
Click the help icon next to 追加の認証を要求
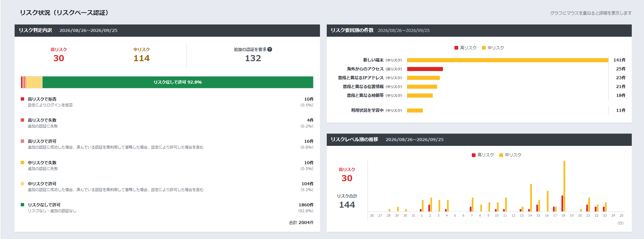coord(270,49)
